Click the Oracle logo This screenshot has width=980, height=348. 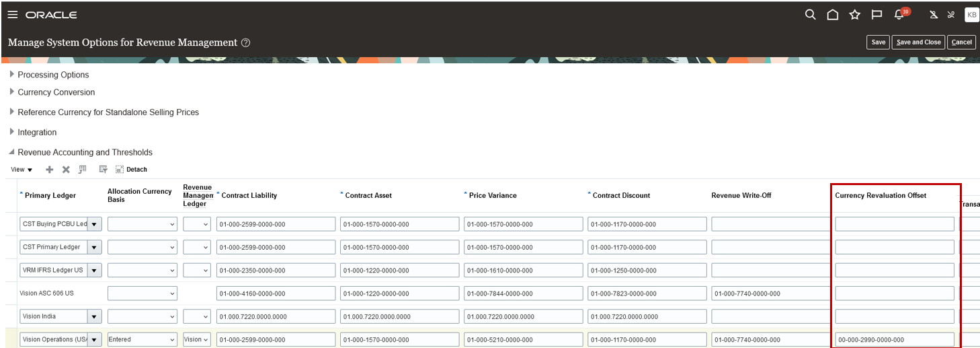[x=51, y=15]
